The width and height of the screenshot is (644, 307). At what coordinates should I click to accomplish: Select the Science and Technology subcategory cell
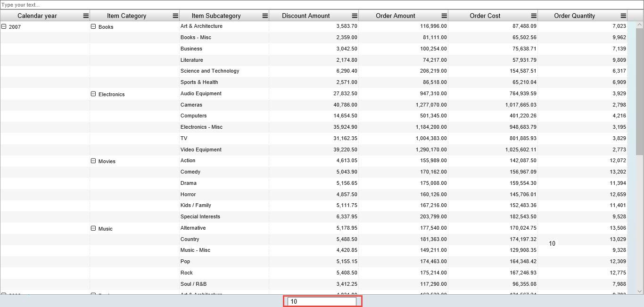point(210,71)
